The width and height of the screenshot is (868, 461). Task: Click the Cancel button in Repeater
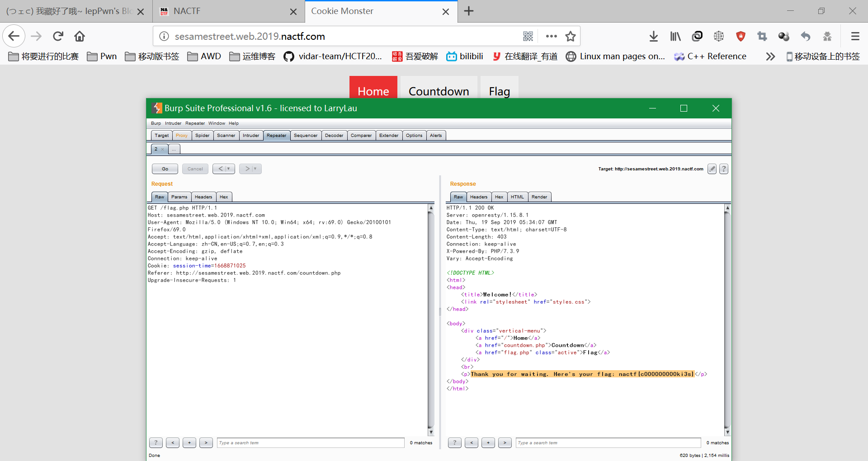click(195, 169)
